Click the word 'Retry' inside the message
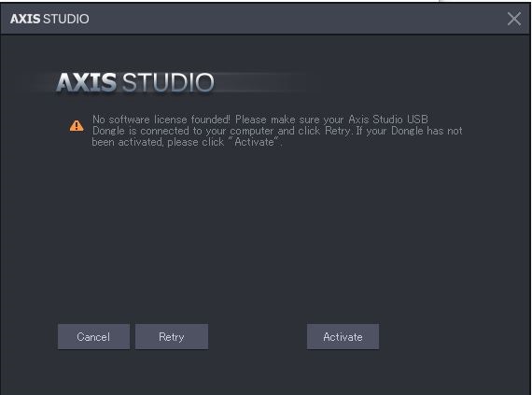 click(x=337, y=131)
